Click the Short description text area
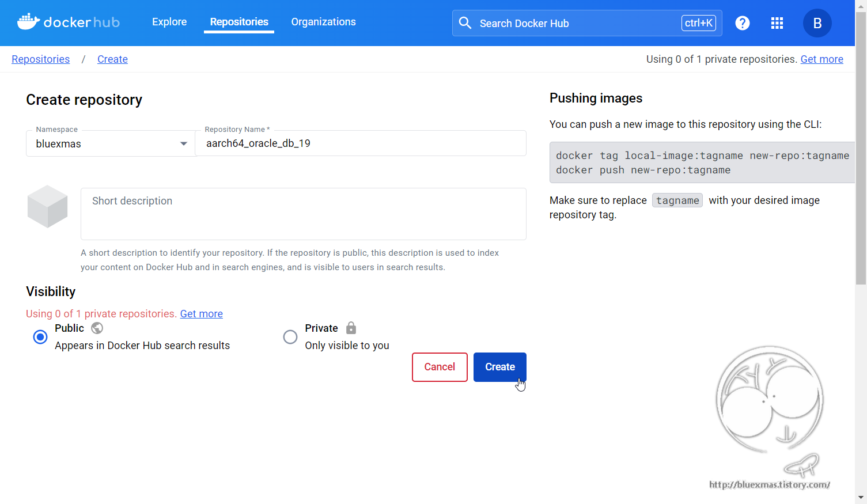The image size is (867, 504). [x=304, y=214]
